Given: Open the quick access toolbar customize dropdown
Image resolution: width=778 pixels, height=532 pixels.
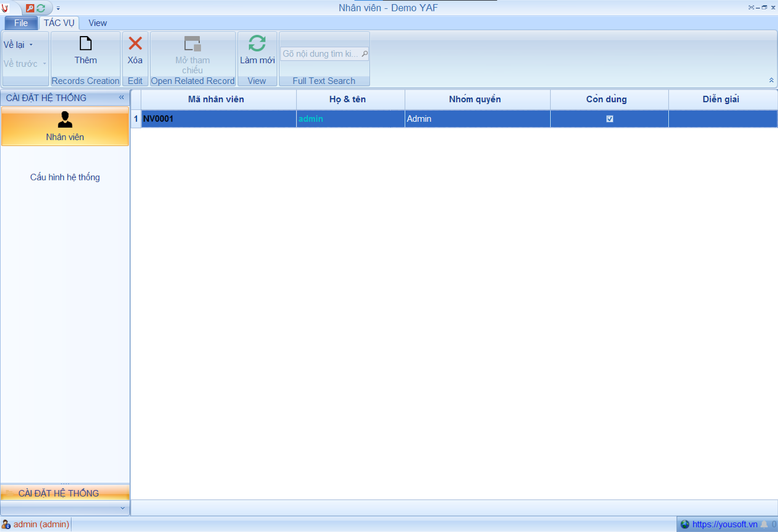Looking at the screenshot, I should 58,8.
